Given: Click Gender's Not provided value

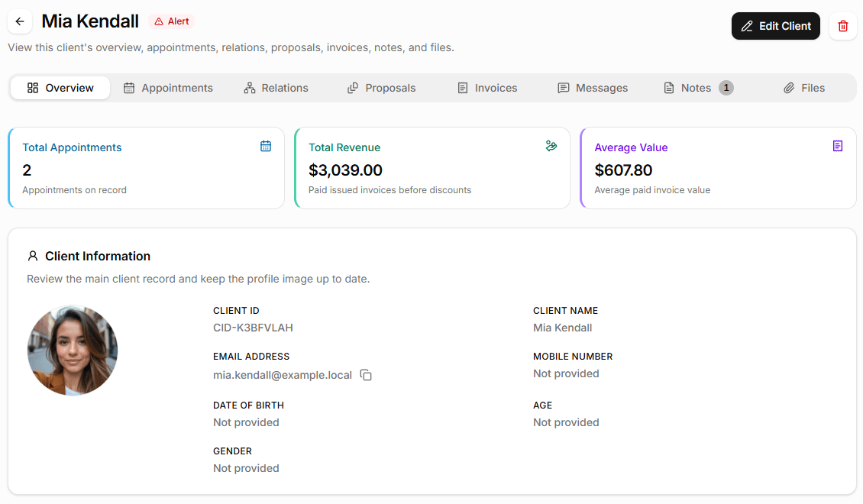Looking at the screenshot, I should [246, 468].
